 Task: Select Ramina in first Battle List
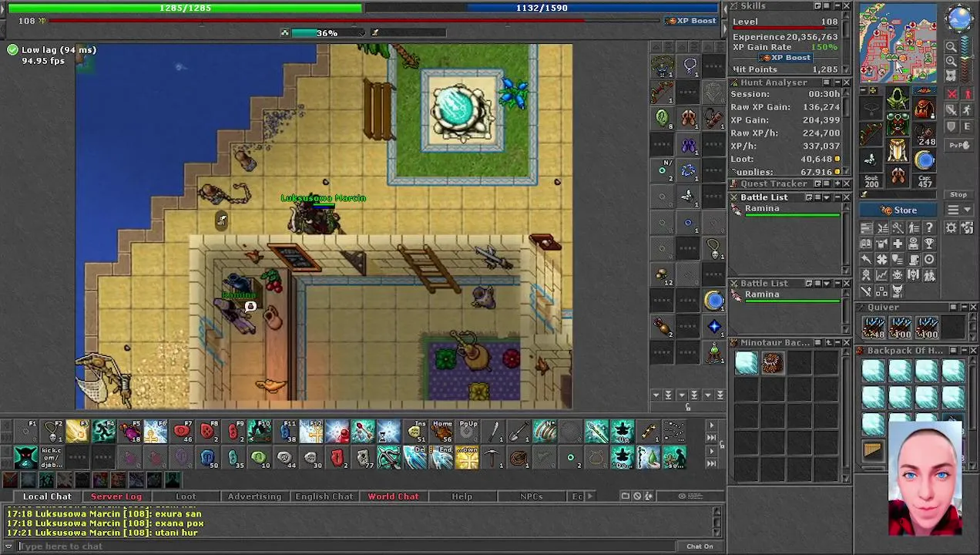click(786, 210)
